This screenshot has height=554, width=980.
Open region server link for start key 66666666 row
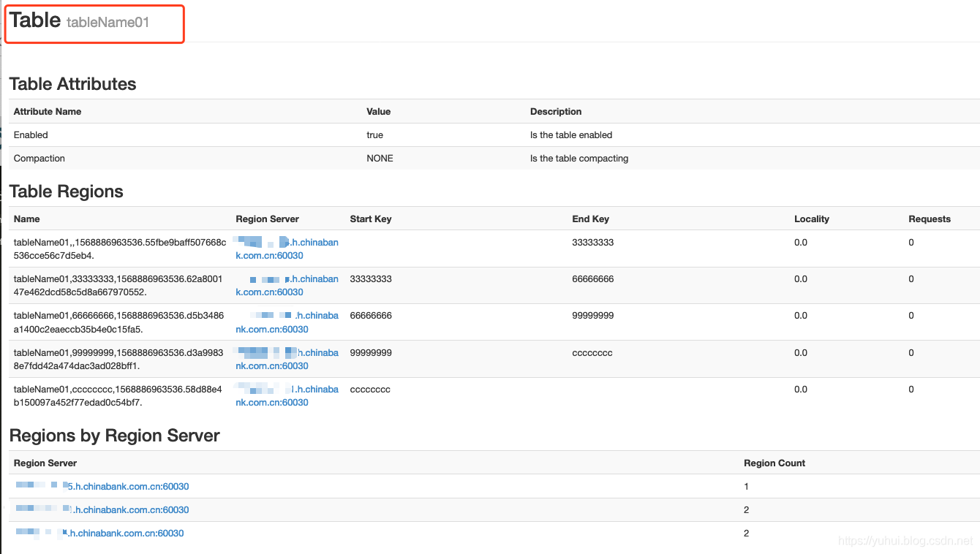point(287,322)
